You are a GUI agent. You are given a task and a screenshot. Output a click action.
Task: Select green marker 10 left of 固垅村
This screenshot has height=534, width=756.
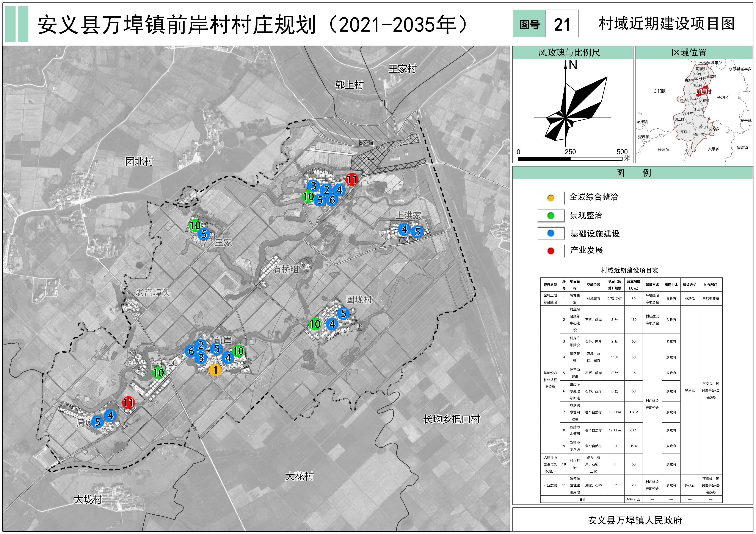pyautogui.click(x=315, y=324)
